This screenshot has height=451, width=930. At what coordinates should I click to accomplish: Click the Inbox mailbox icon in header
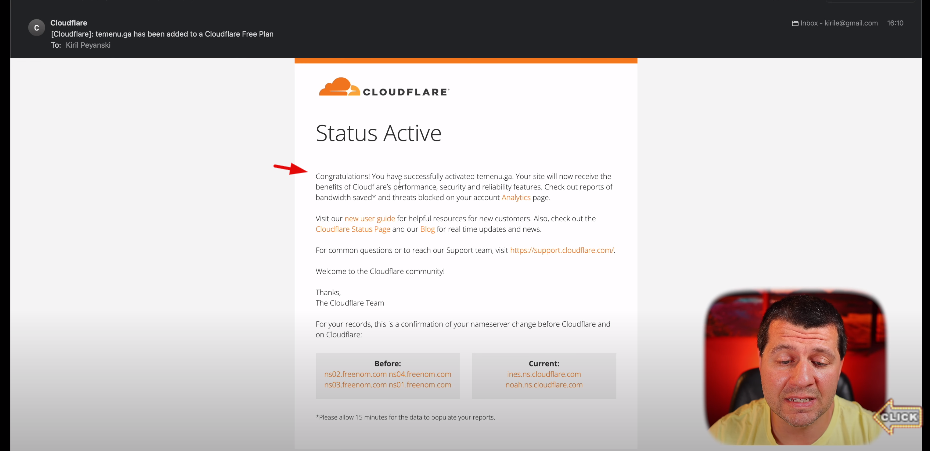795,23
